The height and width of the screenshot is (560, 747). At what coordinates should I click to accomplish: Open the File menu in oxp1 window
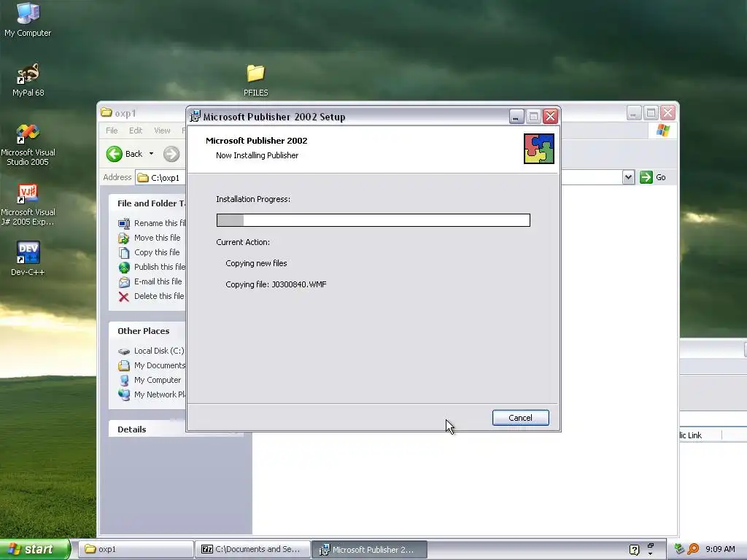coord(112,131)
